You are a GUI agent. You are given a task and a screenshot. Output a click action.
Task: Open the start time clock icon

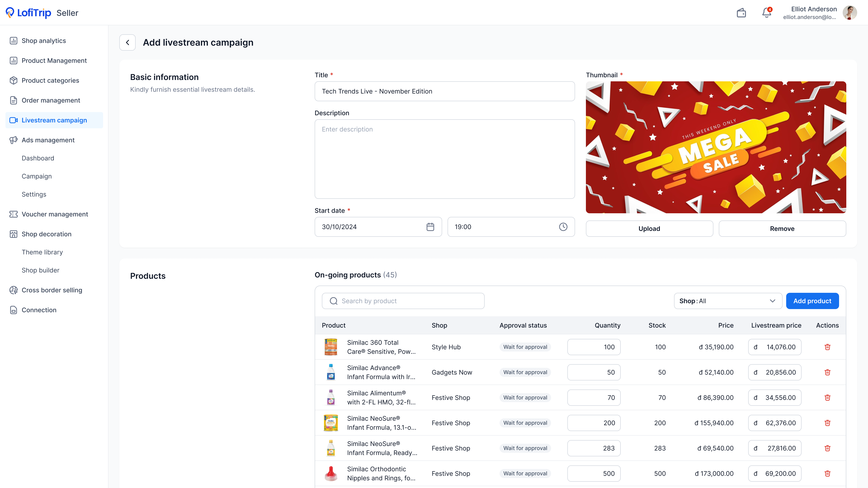(x=563, y=227)
